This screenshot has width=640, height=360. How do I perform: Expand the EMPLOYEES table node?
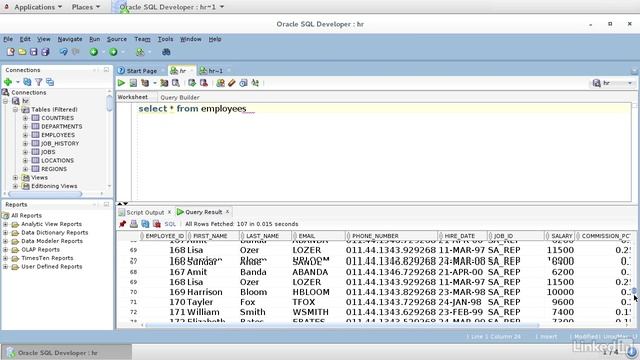click(x=25, y=135)
